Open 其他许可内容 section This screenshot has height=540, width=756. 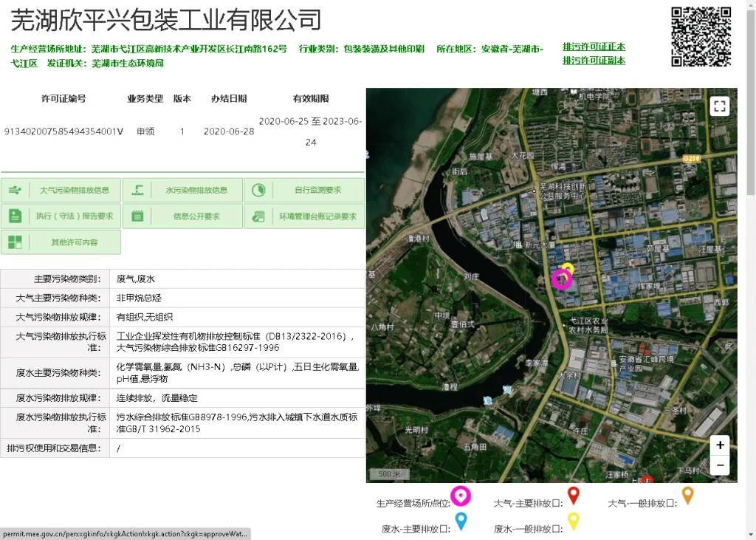[x=61, y=242]
